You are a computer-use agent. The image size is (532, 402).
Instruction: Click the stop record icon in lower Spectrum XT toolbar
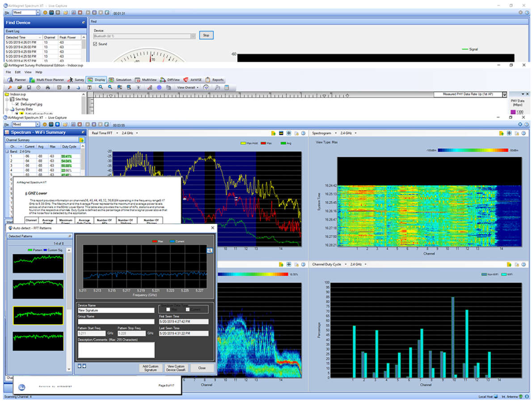[x=80, y=125]
